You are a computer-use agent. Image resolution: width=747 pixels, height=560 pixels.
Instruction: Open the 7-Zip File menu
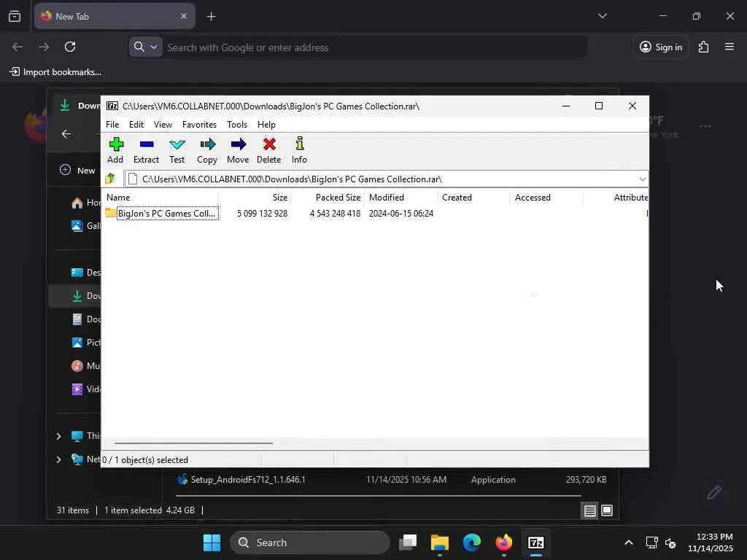112,124
